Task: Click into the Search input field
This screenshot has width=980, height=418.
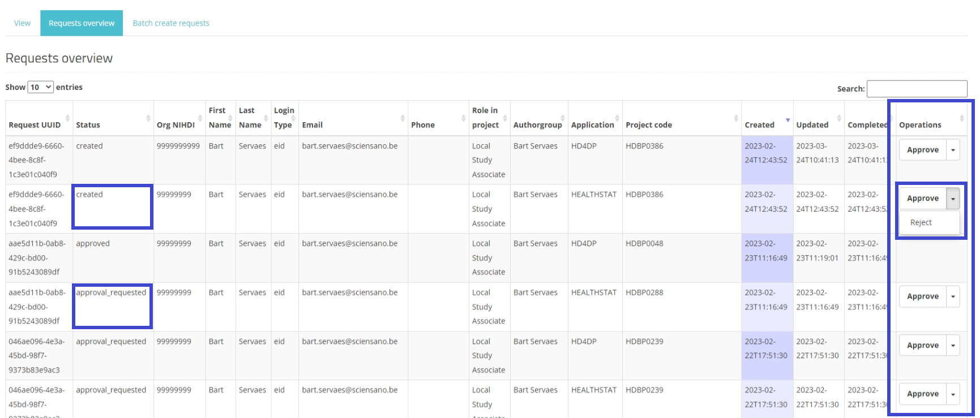Action: coord(916,89)
